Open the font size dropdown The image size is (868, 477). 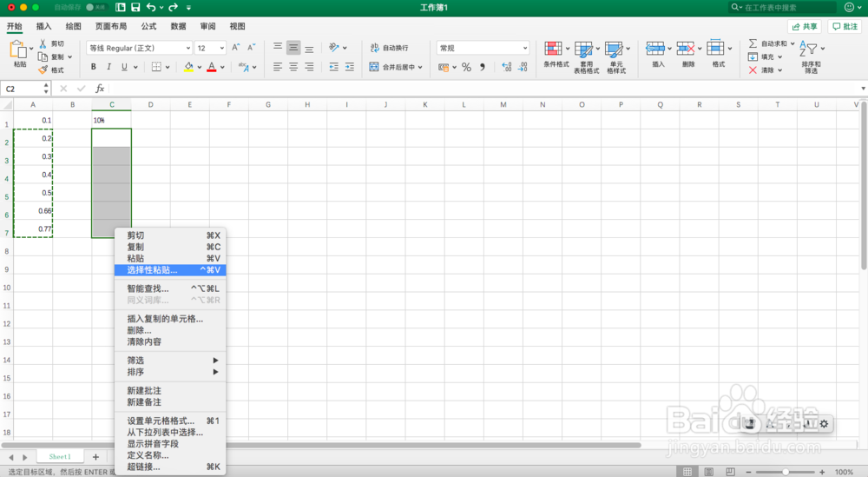coord(222,48)
